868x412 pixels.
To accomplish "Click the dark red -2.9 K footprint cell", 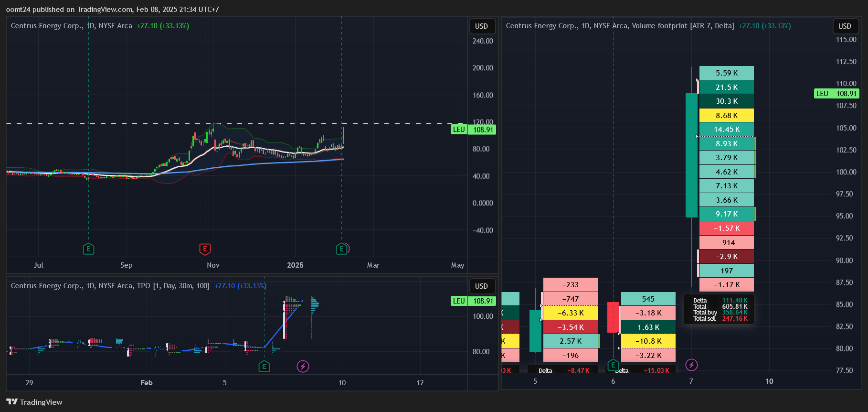I will point(727,257).
